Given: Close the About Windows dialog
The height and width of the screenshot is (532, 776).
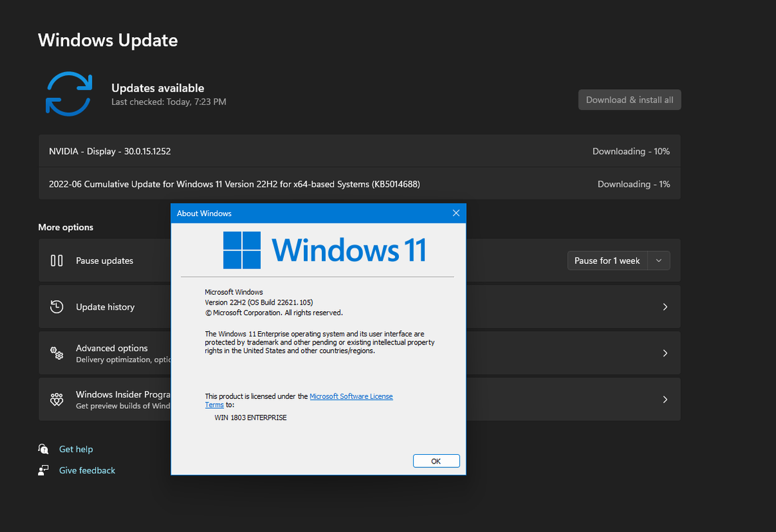Looking at the screenshot, I should coord(455,213).
